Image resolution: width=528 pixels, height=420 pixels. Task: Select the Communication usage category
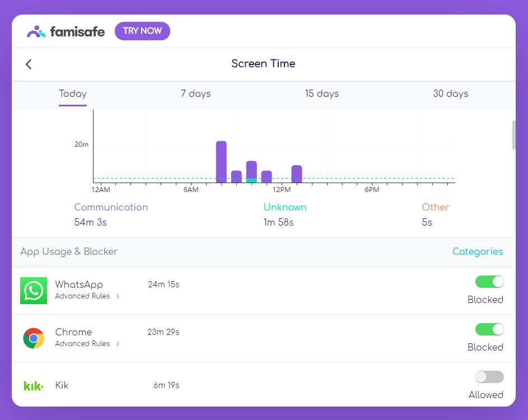pos(111,207)
